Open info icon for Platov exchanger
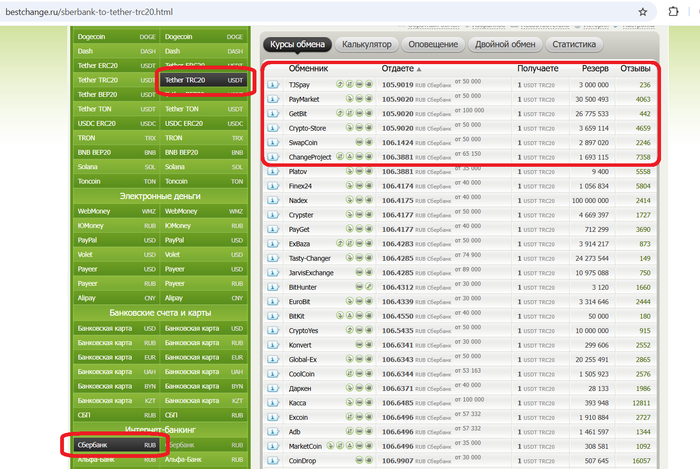The height and width of the screenshot is (469, 700). [273, 172]
